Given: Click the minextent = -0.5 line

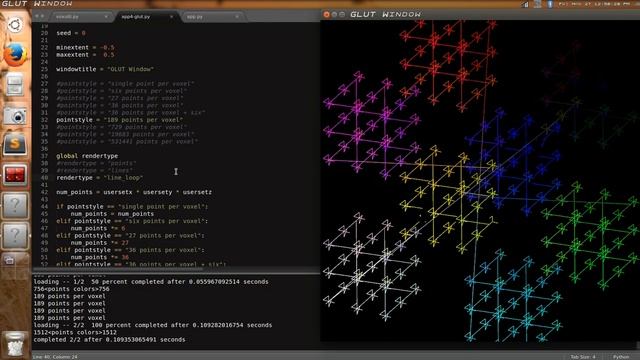Looking at the screenshot, I should [85, 47].
